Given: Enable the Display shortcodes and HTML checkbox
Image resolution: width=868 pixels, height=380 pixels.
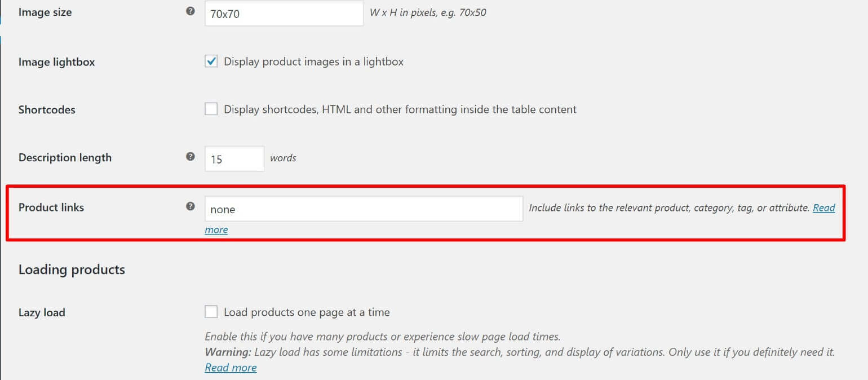Looking at the screenshot, I should click(211, 109).
